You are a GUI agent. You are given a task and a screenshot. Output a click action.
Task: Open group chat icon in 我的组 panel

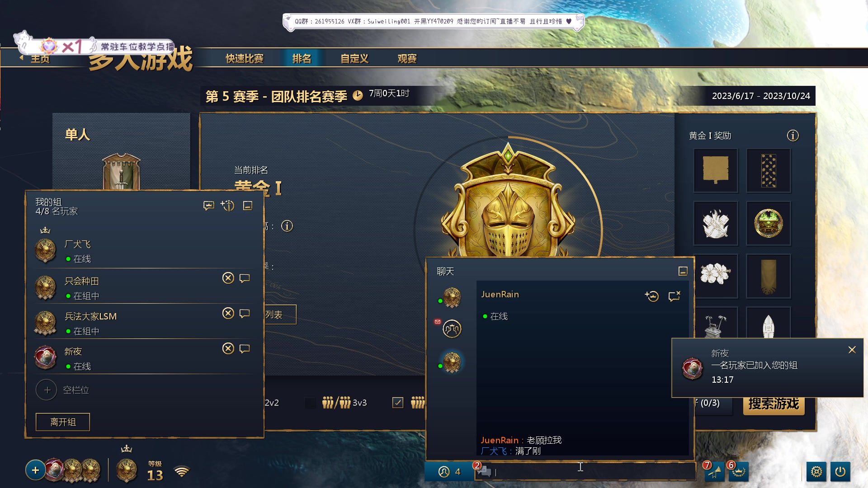208,206
